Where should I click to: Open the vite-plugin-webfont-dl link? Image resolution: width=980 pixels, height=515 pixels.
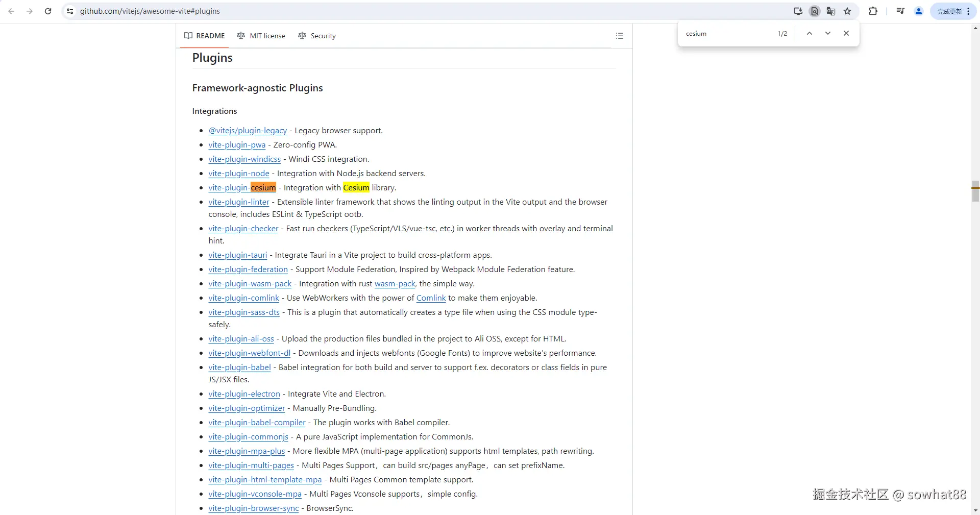250,353
